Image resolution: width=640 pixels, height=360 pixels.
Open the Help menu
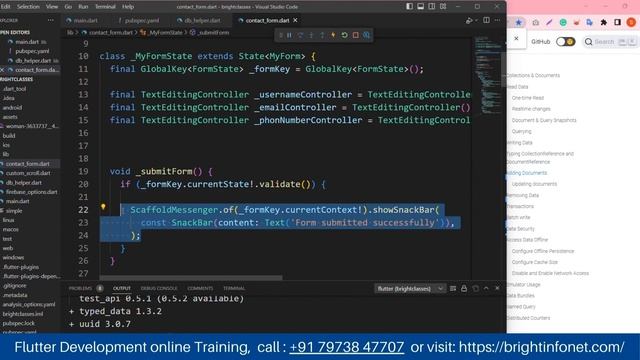tap(128, 7)
